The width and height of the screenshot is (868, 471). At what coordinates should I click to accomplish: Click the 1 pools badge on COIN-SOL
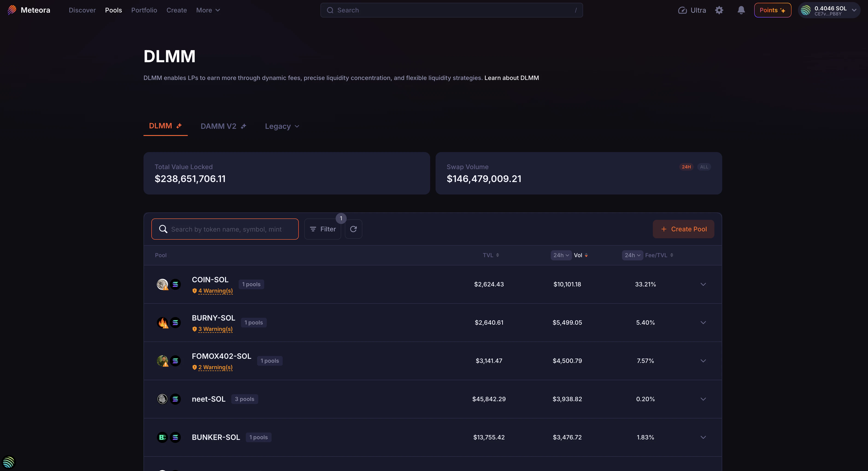(251, 284)
